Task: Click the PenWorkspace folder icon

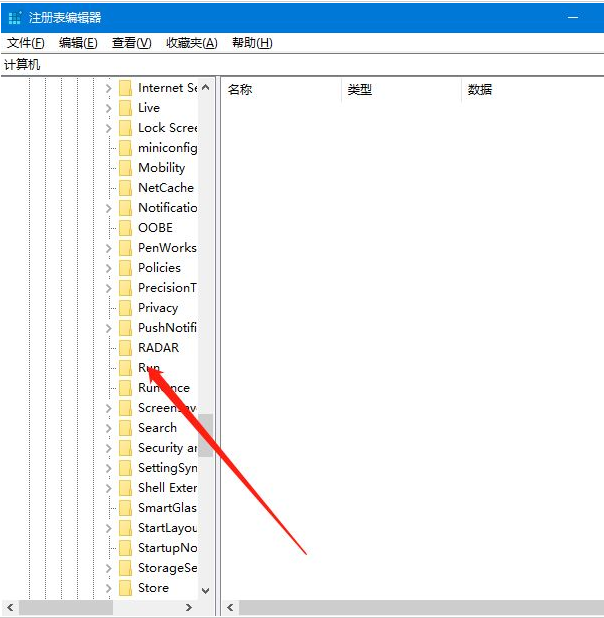Action: [125, 248]
